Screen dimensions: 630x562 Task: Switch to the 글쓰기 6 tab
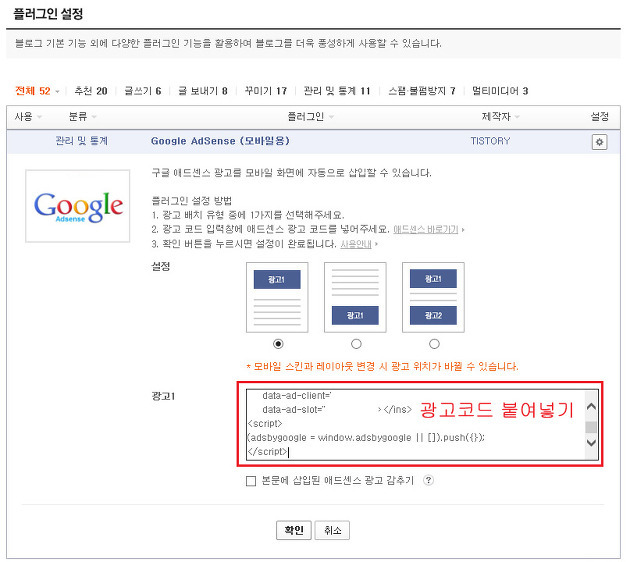click(143, 91)
